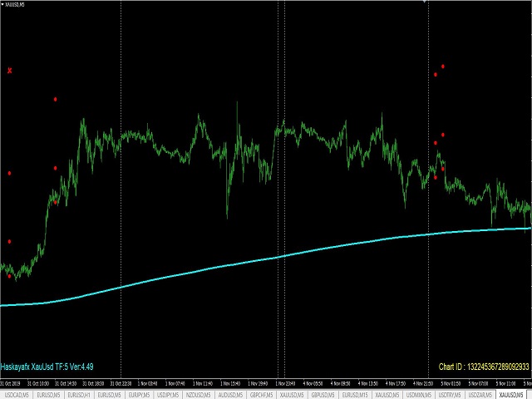Click the Chart ID label text
Image resolution: width=532 pixels, height=399 pixels.
(484, 367)
